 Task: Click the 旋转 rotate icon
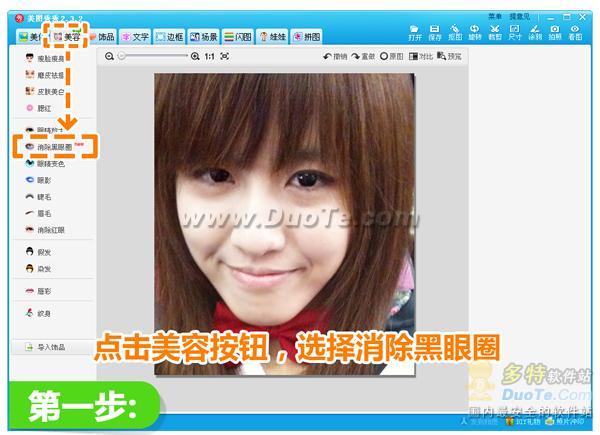475,33
